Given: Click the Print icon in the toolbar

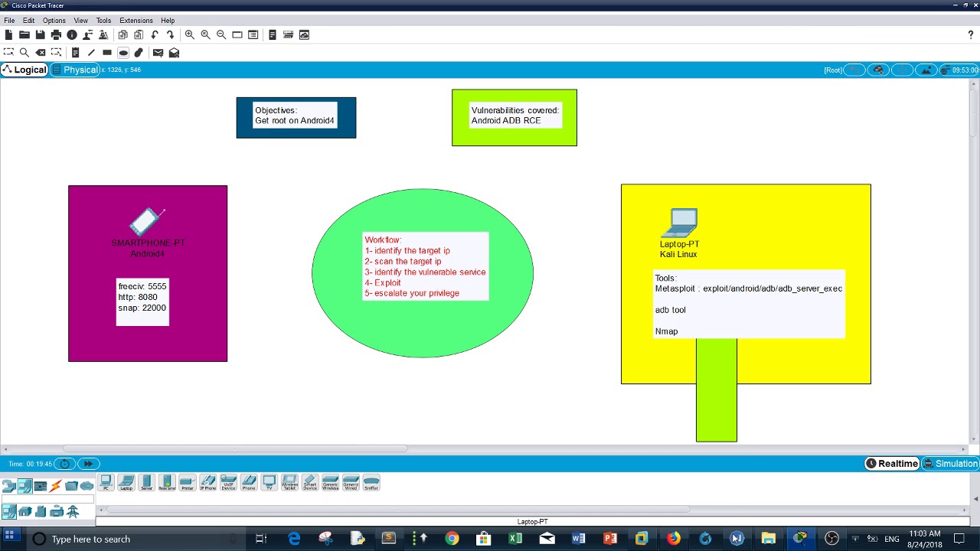Looking at the screenshot, I should pyautogui.click(x=56, y=34).
